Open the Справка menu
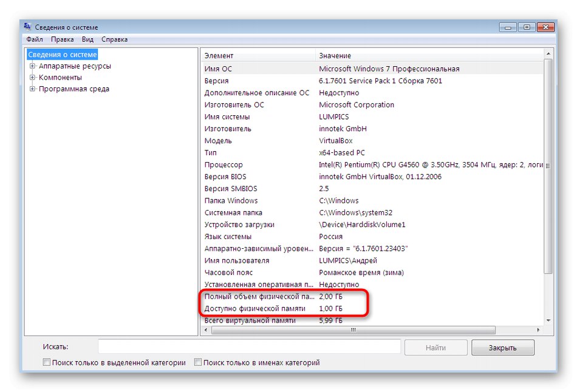 (x=114, y=39)
